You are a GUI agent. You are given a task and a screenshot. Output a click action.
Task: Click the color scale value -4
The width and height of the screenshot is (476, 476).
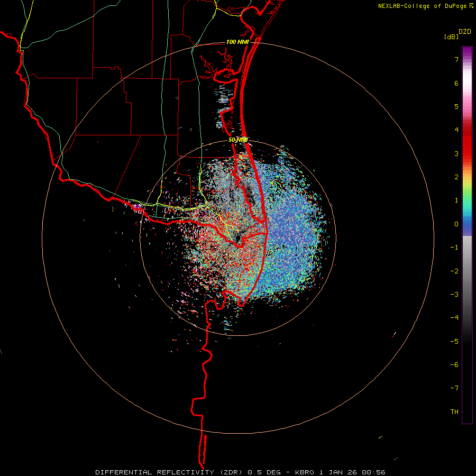[x=454, y=318]
